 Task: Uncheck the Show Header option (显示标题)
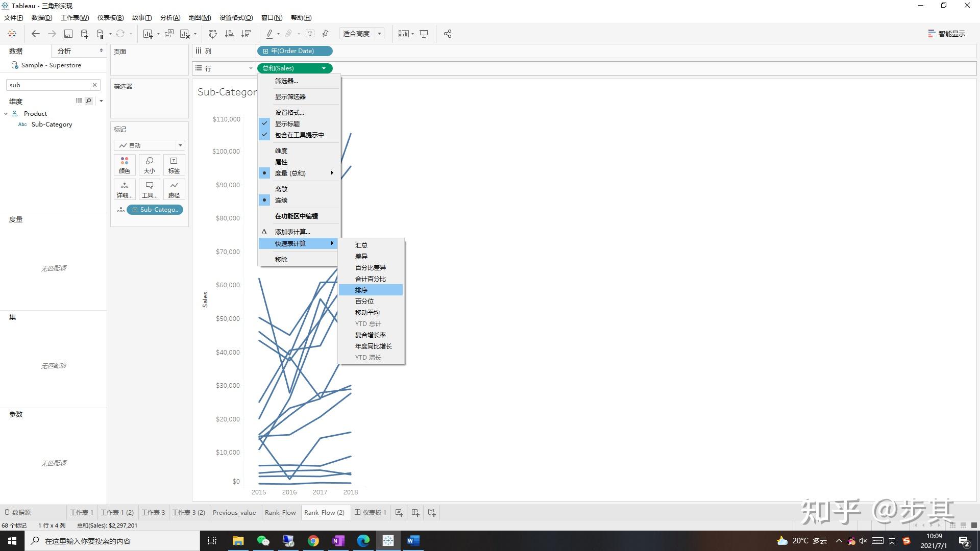pyautogui.click(x=287, y=123)
